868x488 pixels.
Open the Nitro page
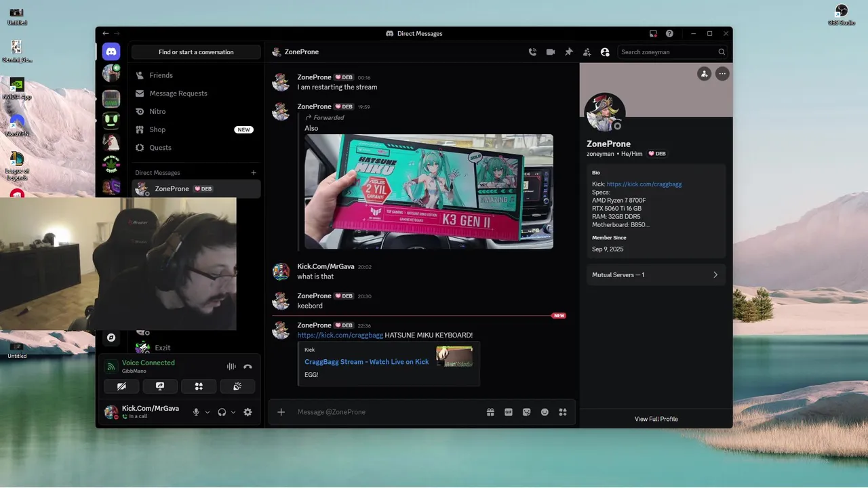tap(196, 111)
